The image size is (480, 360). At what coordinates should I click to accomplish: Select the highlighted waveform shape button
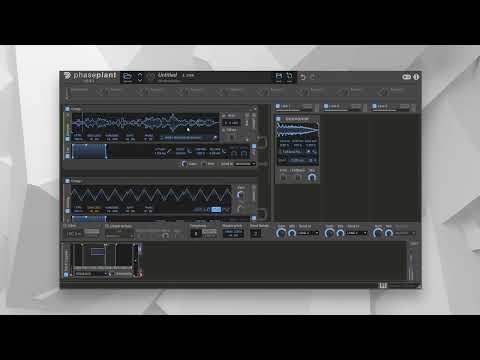click(216, 209)
